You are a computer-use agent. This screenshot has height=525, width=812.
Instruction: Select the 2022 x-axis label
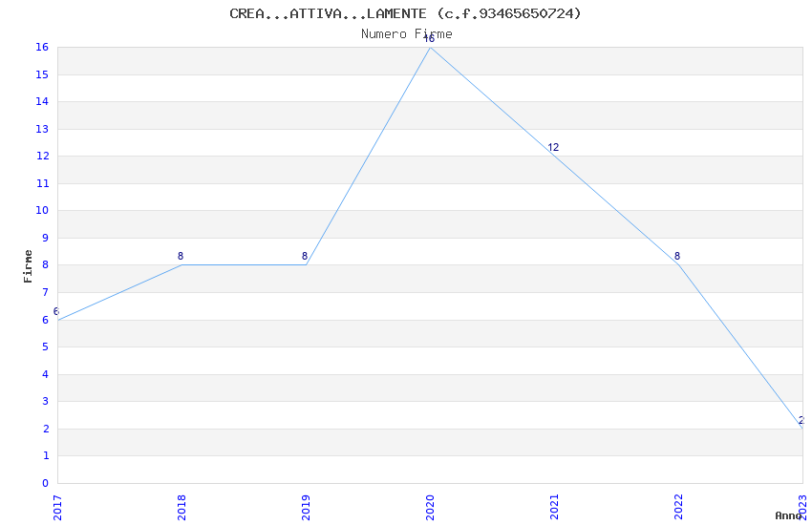pyautogui.click(x=679, y=508)
